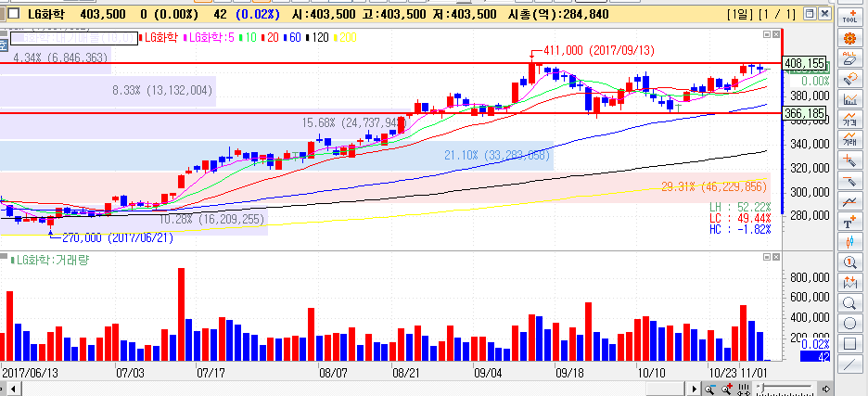Zoom out chart with bottom minus magnifier

(x=709, y=390)
